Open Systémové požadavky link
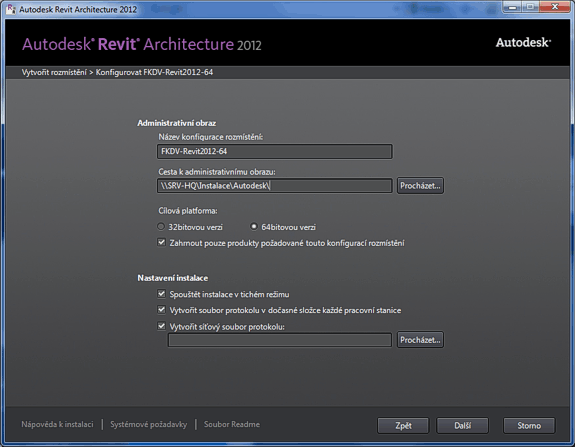 click(x=149, y=424)
